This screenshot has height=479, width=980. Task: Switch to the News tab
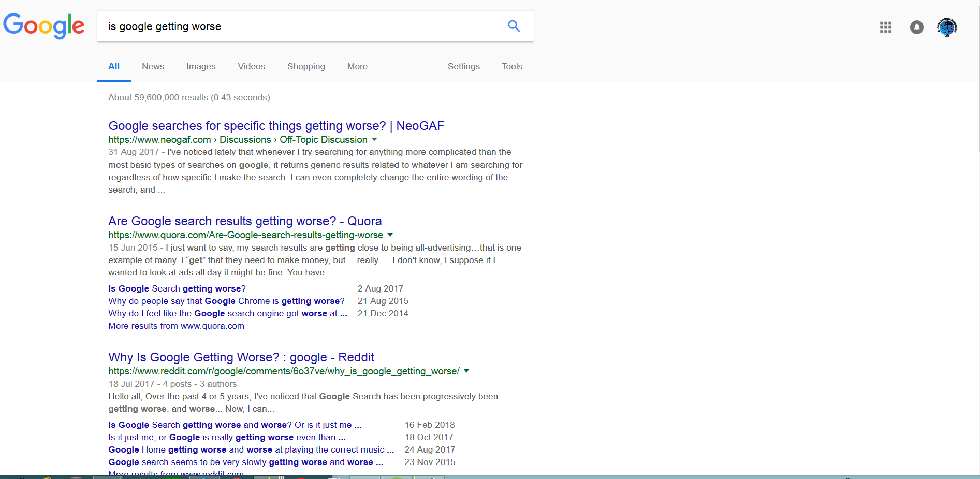point(153,66)
